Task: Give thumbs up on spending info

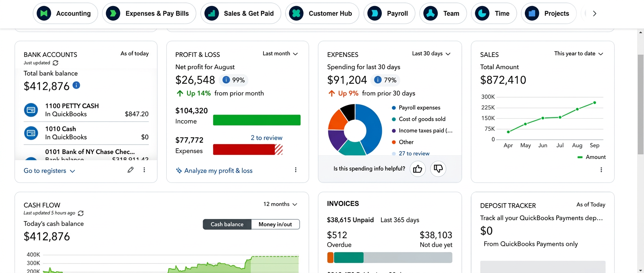Action: click(x=418, y=169)
